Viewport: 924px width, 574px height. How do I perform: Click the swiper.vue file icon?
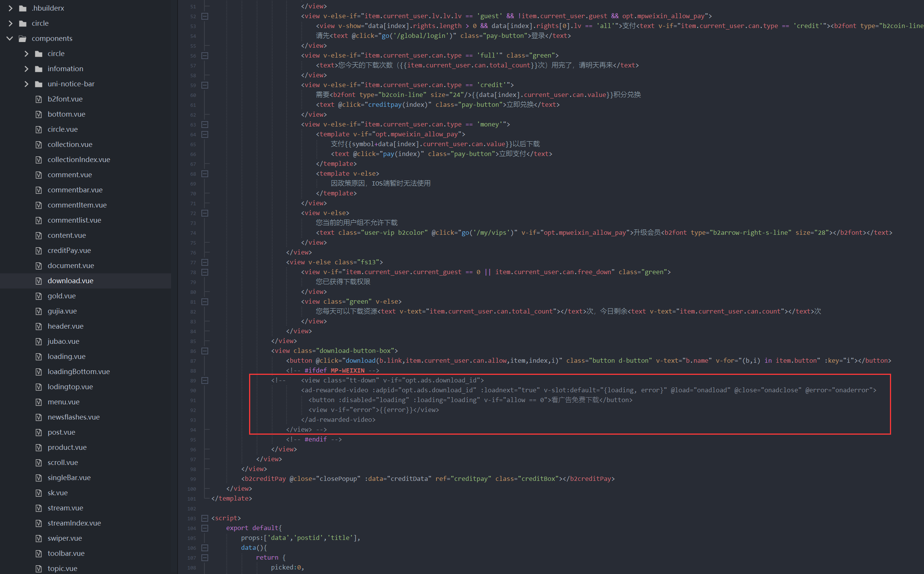39,538
